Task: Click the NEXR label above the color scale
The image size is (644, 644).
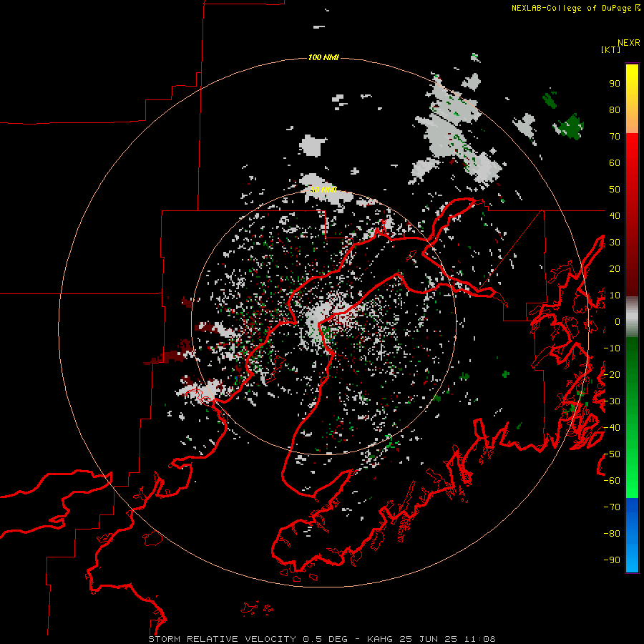Action: [628, 43]
